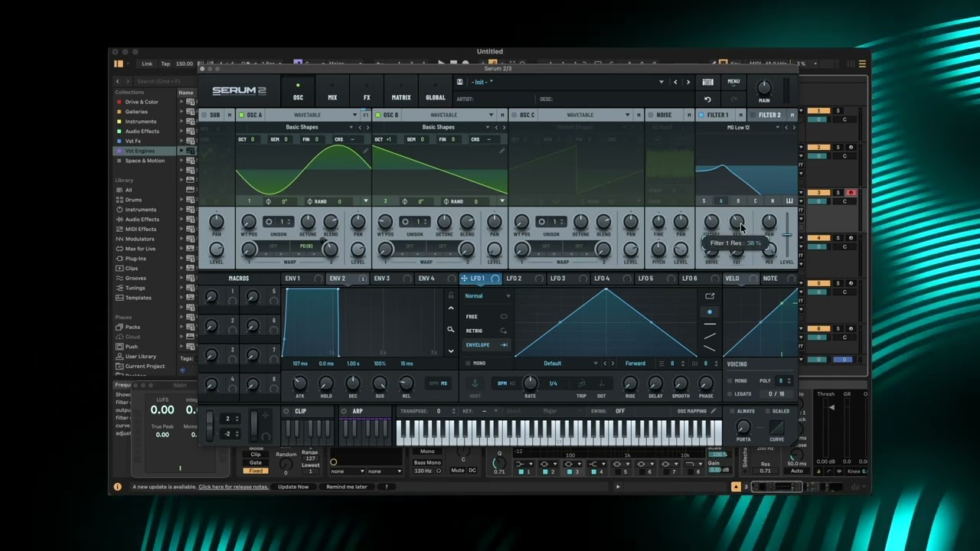Click the OSC A waveform edit pencil
This screenshot has height=551, width=980.
[366, 151]
